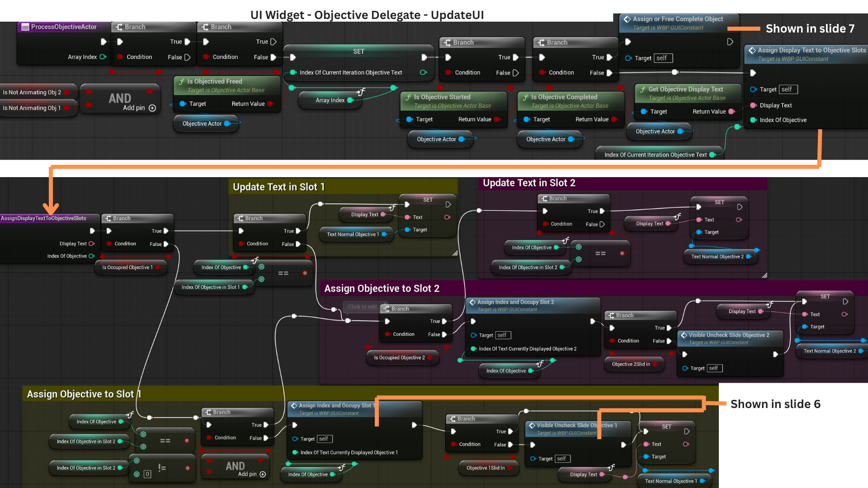
Task: Click function icon on Is Objective Completed node
Action: point(525,97)
